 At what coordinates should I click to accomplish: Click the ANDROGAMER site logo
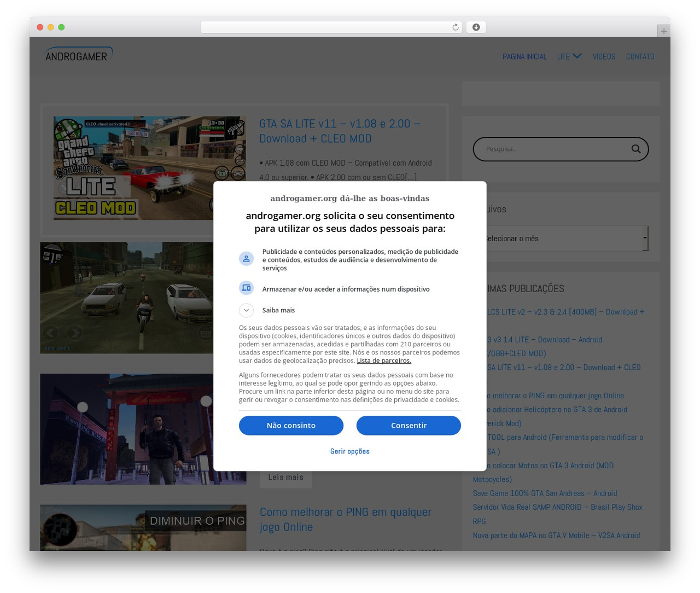click(x=79, y=54)
